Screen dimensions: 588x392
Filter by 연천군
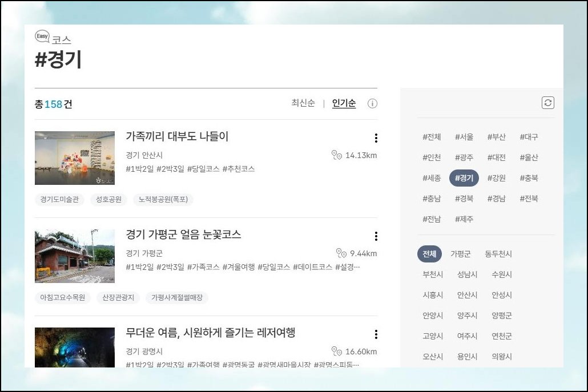(x=502, y=336)
